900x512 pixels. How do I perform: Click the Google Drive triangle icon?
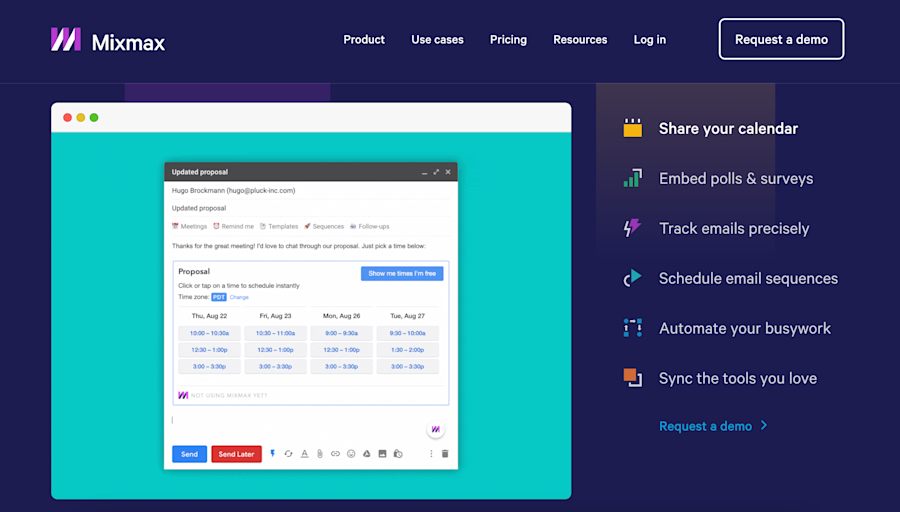pos(366,453)
